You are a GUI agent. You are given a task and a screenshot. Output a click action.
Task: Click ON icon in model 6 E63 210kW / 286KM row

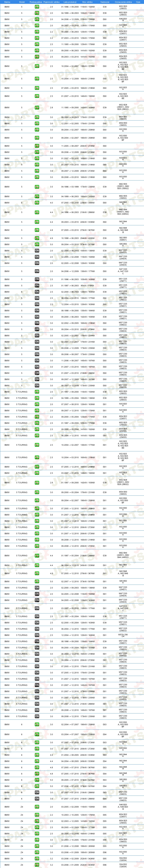pyautogui.click(x=37, y=792)
